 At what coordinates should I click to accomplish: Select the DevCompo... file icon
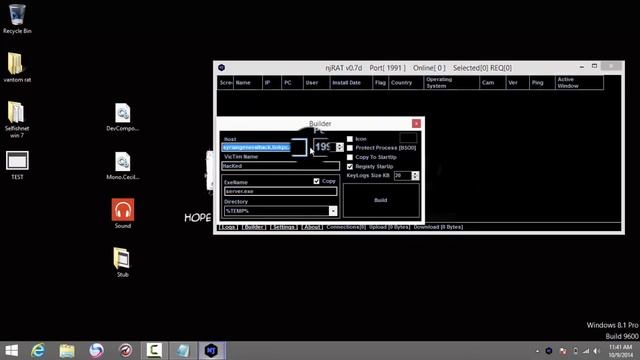click(122, 117)
